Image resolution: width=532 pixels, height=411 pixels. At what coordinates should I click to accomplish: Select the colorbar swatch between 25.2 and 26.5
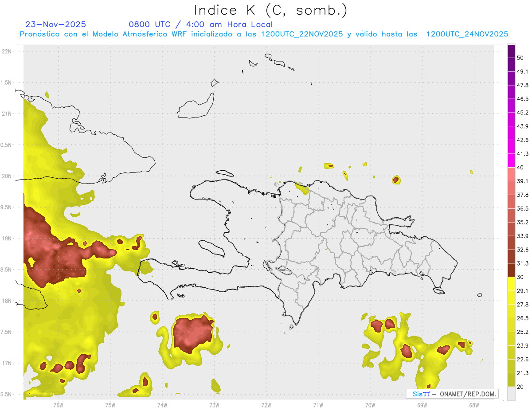[x=511, y=325]
